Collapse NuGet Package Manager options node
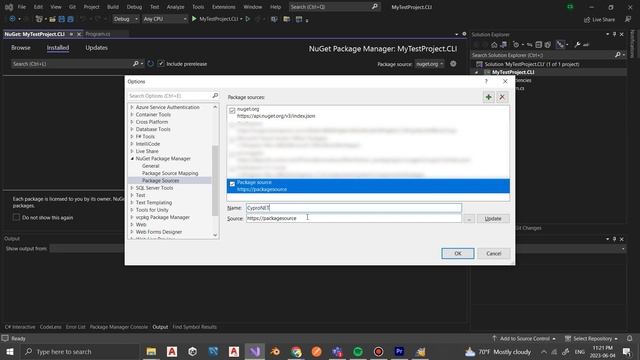The width and height of the screenshot is (640, 360). 132,158
